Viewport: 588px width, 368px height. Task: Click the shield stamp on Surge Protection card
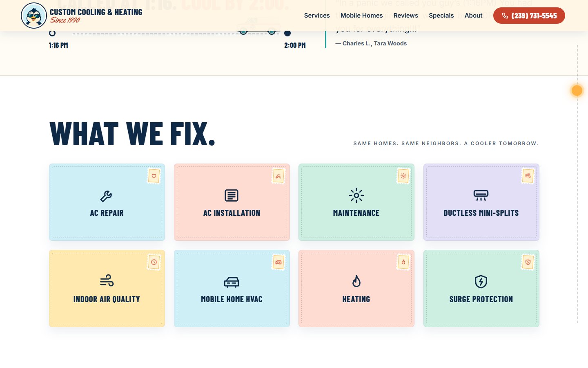point(528,263)
